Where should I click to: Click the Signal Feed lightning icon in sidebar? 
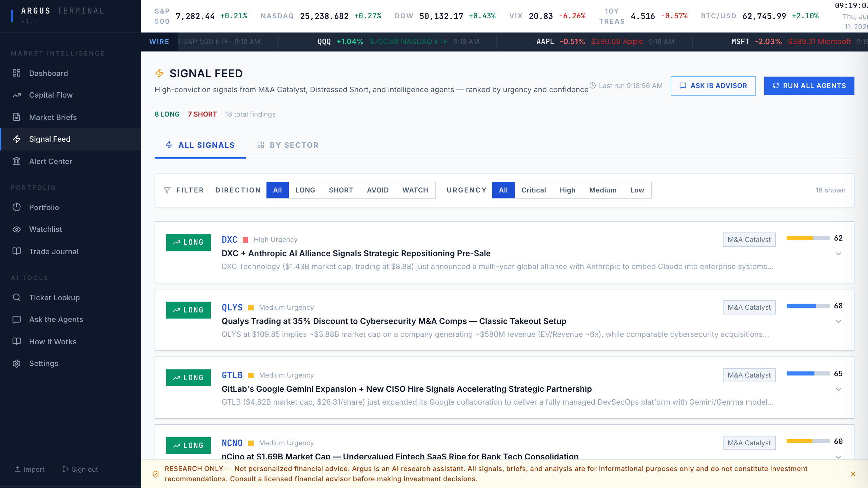pos(17,139)
